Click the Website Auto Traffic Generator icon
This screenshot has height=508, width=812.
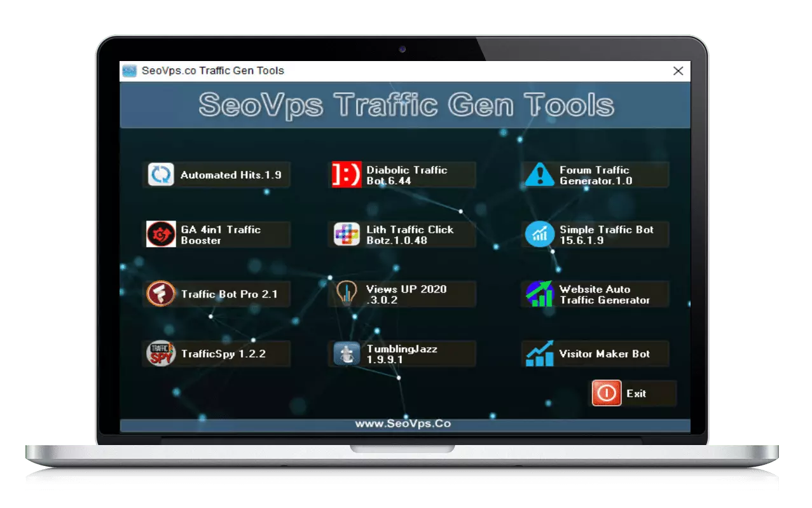[x=539, y=294]
